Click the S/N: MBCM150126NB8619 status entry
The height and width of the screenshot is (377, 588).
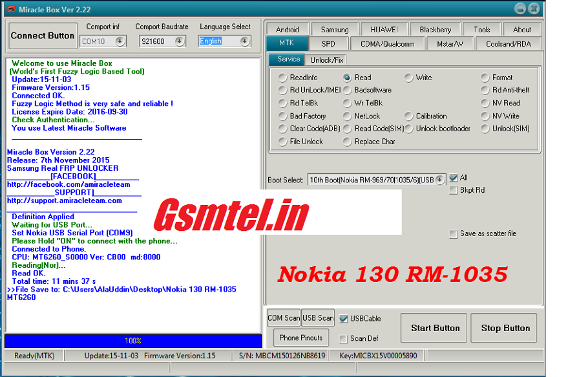pos(282,356)
